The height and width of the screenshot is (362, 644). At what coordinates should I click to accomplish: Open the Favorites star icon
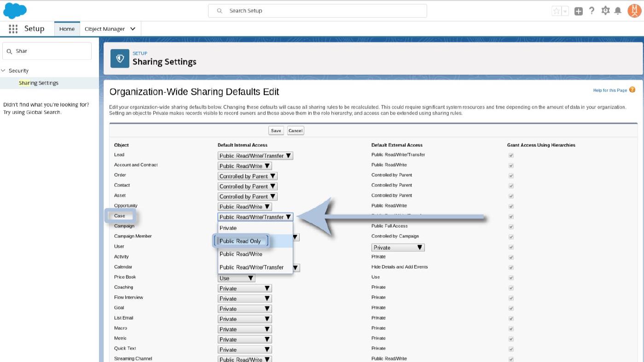557,11
